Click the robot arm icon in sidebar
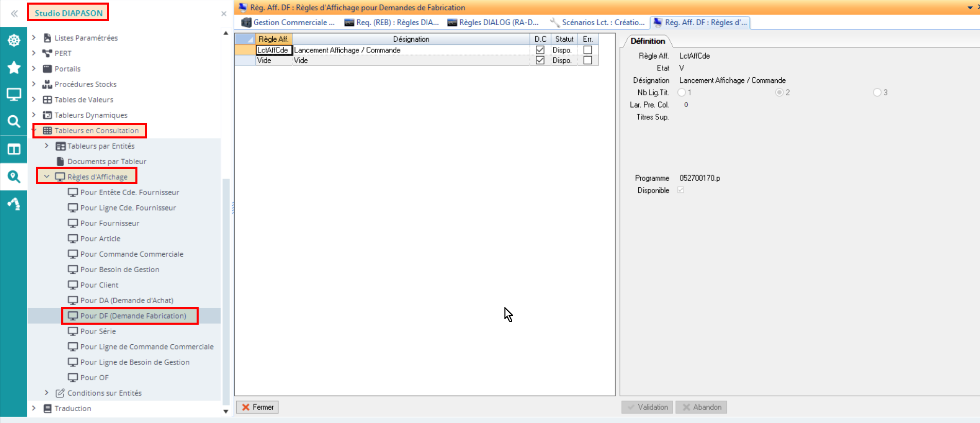The width and height of the screenshot is (980, 423). (x=14, y=204)
